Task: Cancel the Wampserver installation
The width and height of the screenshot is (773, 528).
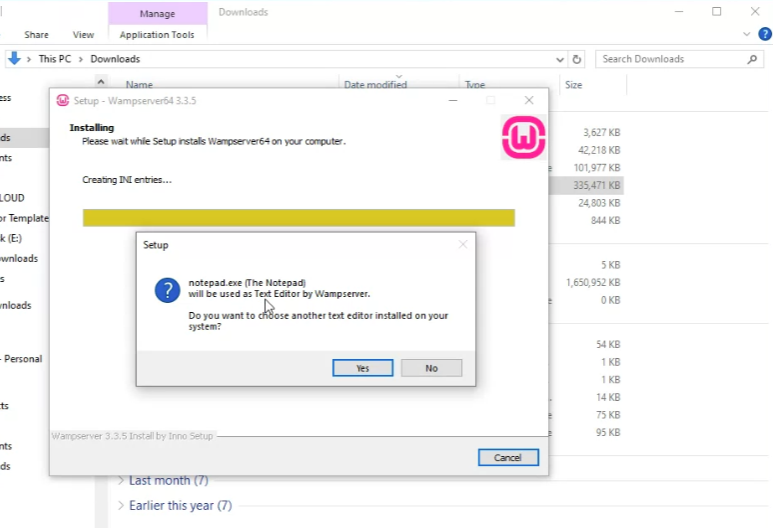Action: [x=508, y=458]
